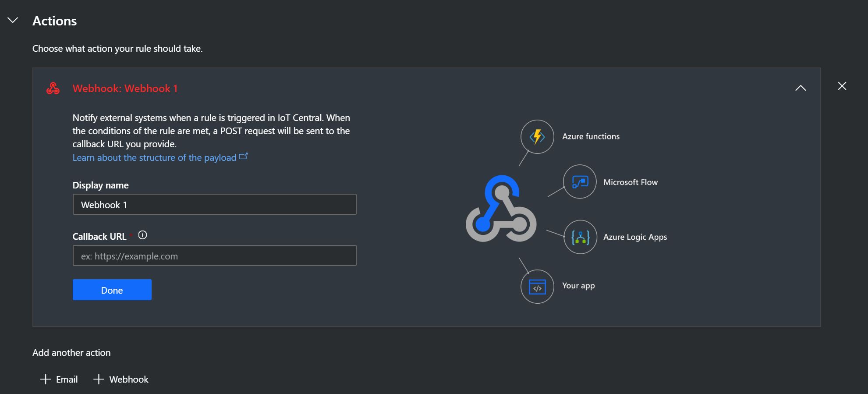This screenshot has height=394, width=868.
Task: Select the Azure Logic Apps label
Action: pyautogui.click(x=635, y=237)
